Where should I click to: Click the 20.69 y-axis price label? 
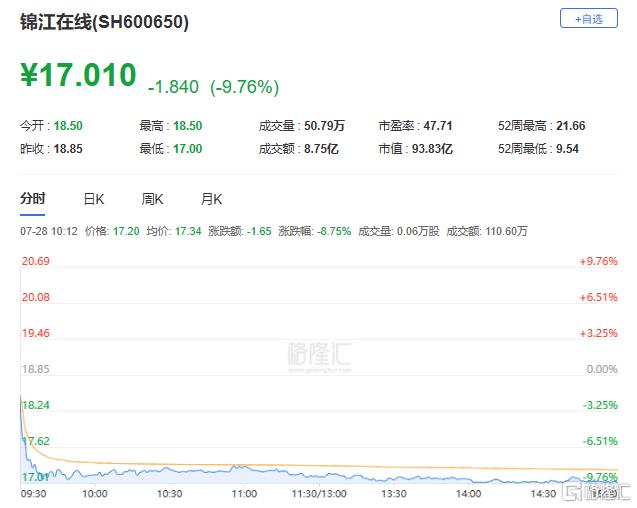pyautogui.click(x=36, y=261)
